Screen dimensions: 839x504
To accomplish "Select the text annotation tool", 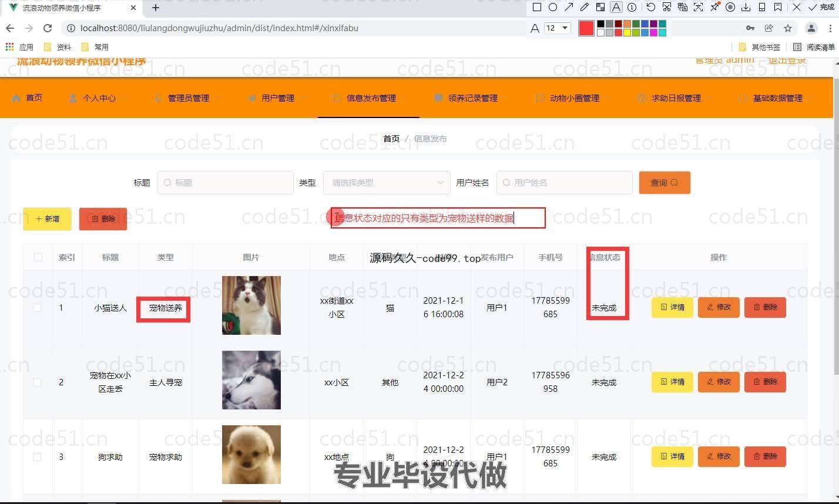I will pyautogui.click(x=616, y=7).
